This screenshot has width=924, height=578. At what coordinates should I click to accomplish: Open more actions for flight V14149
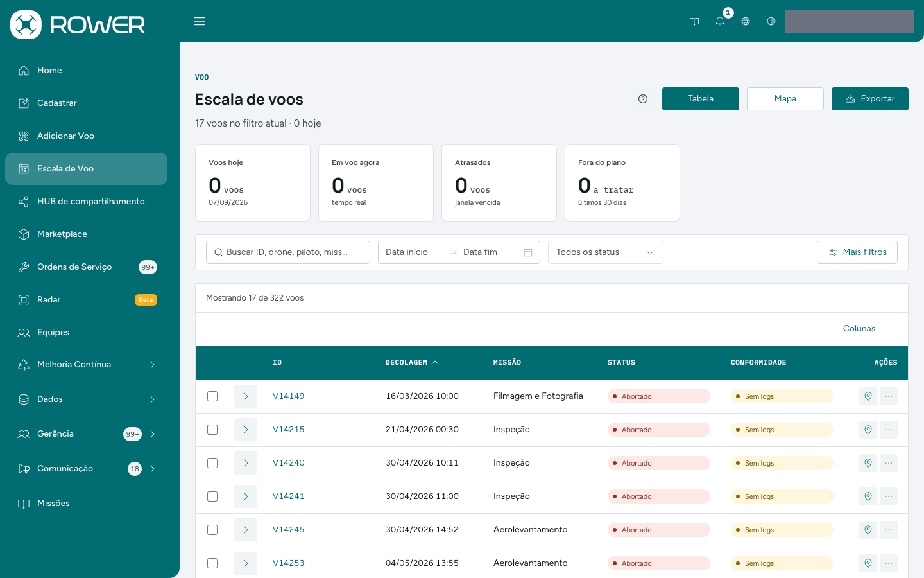[889, 396]
